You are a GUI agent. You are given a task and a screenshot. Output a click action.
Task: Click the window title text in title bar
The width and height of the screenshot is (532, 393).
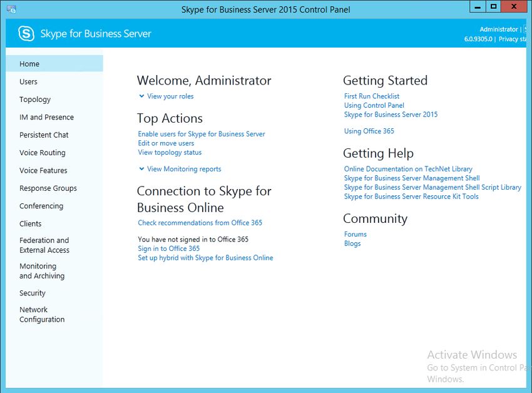click(x=265, y=9)
